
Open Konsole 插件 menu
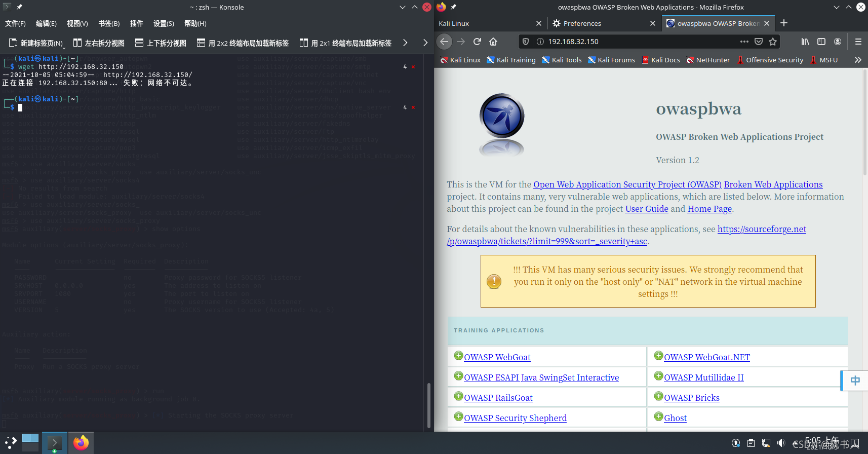[137, 23]
